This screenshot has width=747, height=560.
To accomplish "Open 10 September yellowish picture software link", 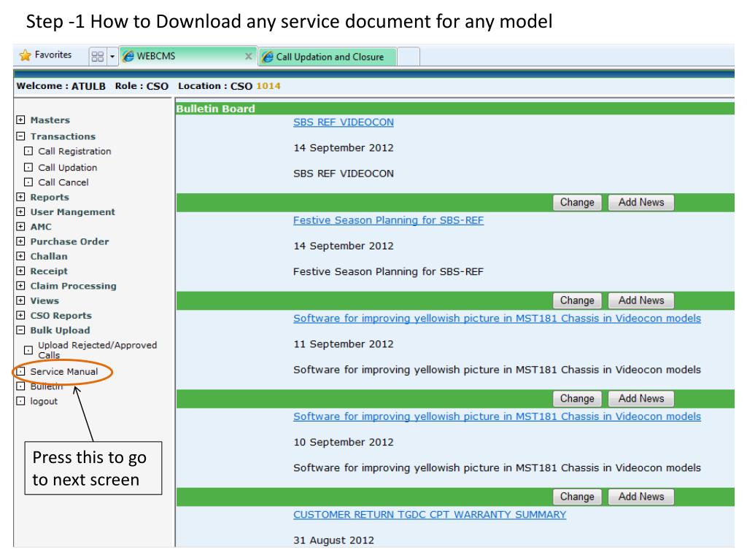I will pyautogui.click(x=497, y=416).
